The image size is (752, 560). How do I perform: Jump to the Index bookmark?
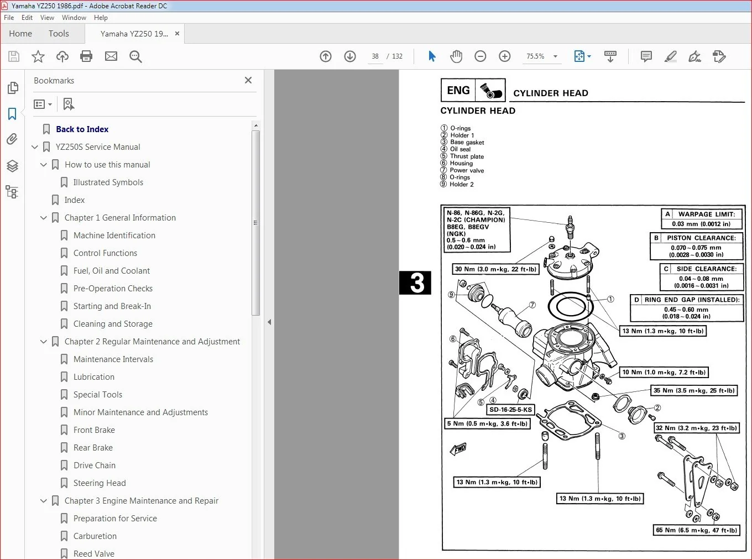click(x=75, y=200)
